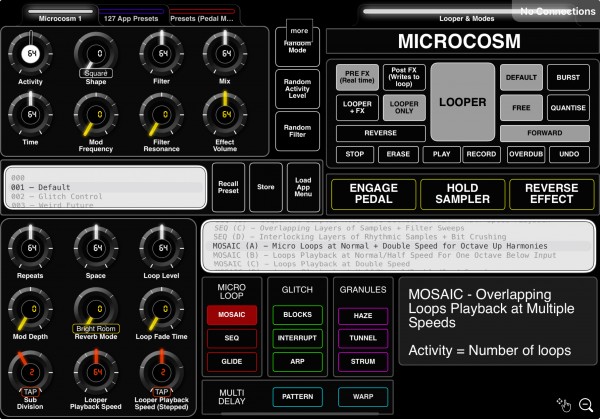
Task: Open the Presets (Pedal M... tab
Action: [202, 15]
